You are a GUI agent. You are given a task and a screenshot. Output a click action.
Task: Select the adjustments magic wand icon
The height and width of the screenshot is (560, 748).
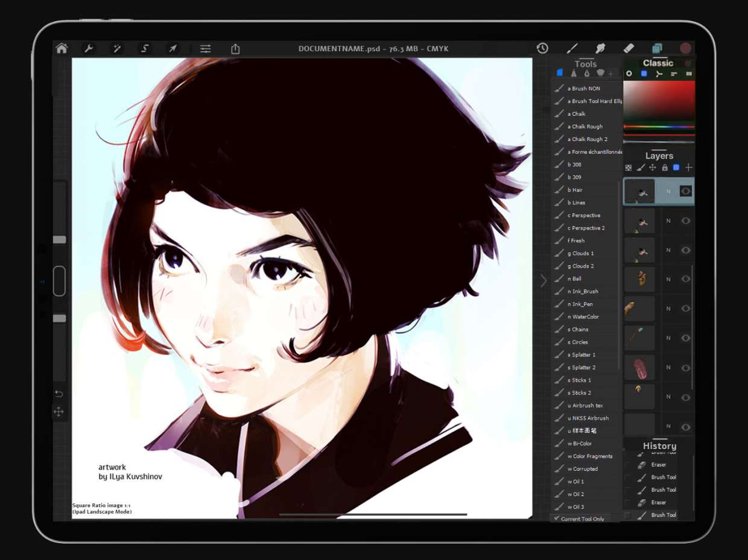[x=117, y=48]
